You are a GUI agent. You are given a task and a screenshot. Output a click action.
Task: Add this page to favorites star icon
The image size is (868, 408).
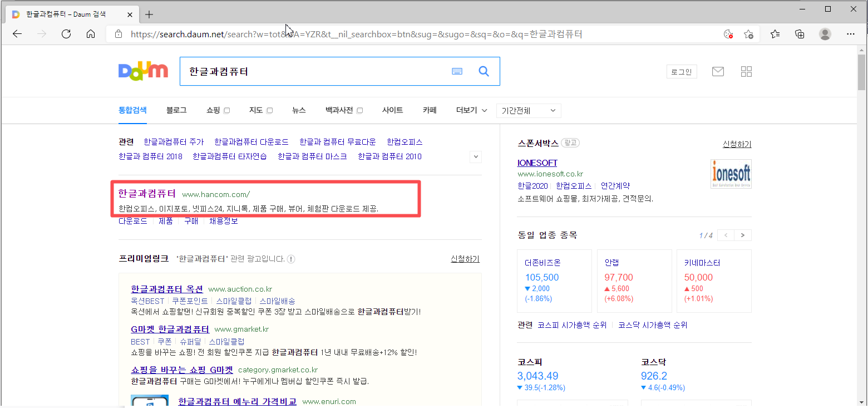(749, 34)
